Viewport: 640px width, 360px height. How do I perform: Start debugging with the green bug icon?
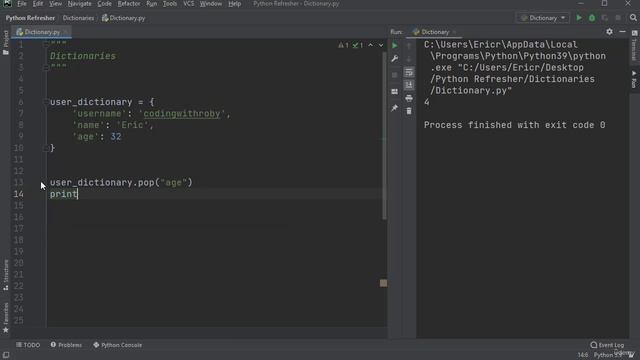(x=592, y=18)
